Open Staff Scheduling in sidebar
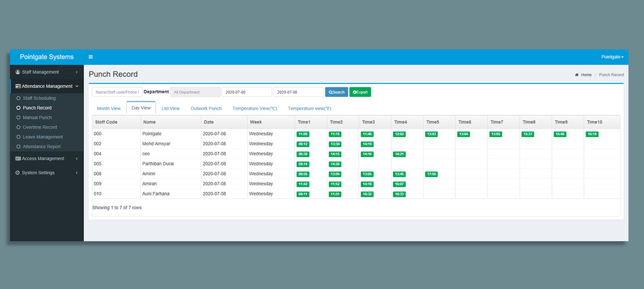 coord(39,98)
